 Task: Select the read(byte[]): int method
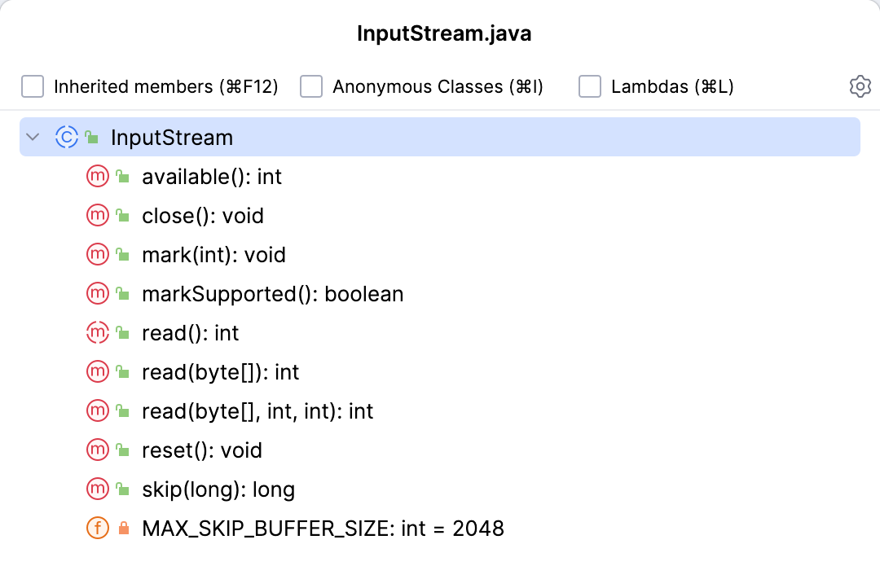click(220, 372)
